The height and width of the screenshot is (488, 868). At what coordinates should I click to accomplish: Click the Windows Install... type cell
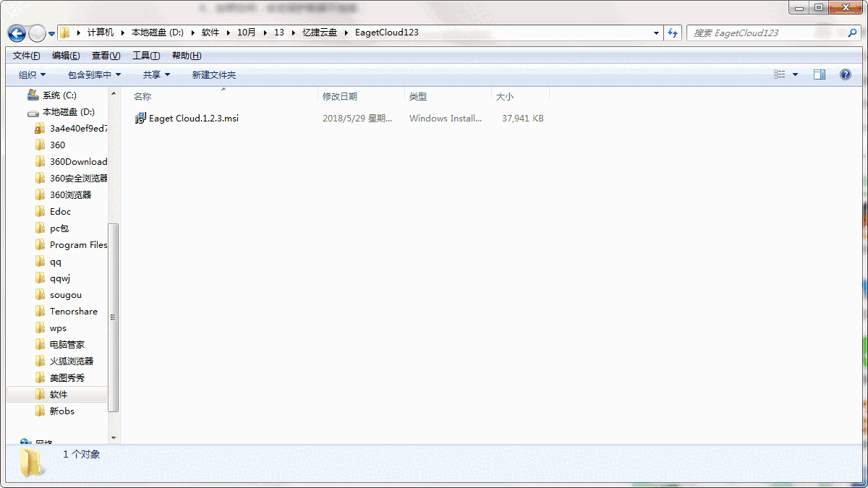tap(446, 119)
